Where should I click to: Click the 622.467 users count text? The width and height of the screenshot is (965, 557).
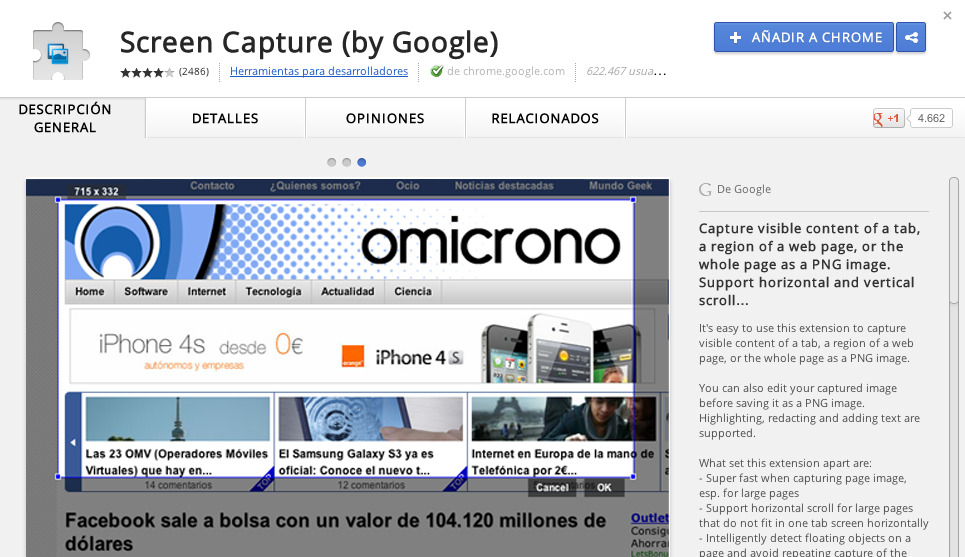coord(626,71)
